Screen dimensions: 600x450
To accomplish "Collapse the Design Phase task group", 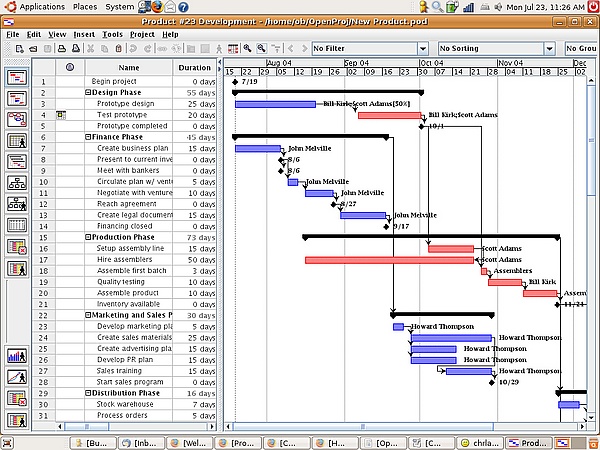I will coord(88,92).
